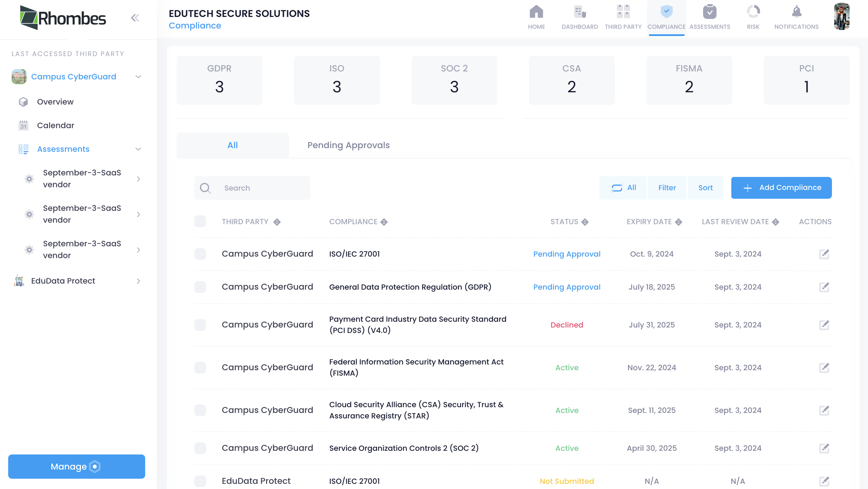Check the ISO/IEC 27001 Campus CyberGuard row
The height and width of the screenshot is (489, 868).
click(200, 254)
